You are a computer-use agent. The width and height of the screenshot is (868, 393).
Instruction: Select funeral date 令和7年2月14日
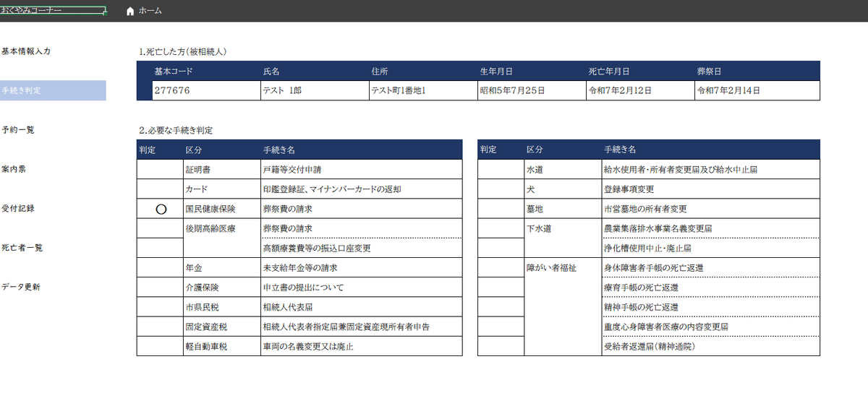point(757,90)
